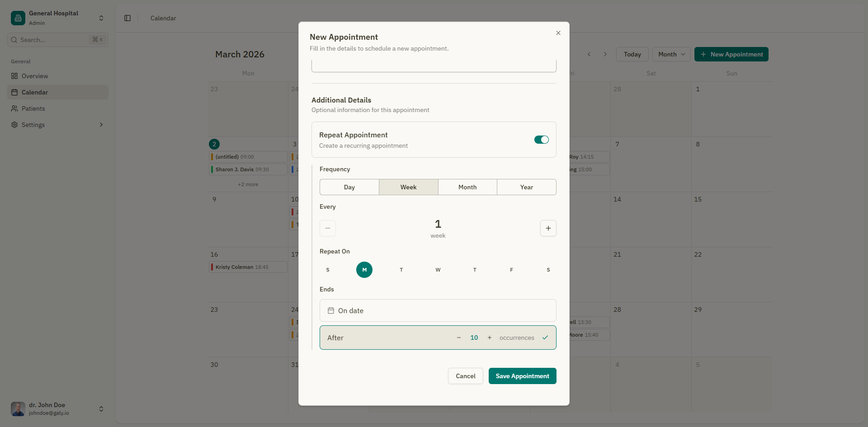Go to the next month with the right arrow

pos(605,54)
